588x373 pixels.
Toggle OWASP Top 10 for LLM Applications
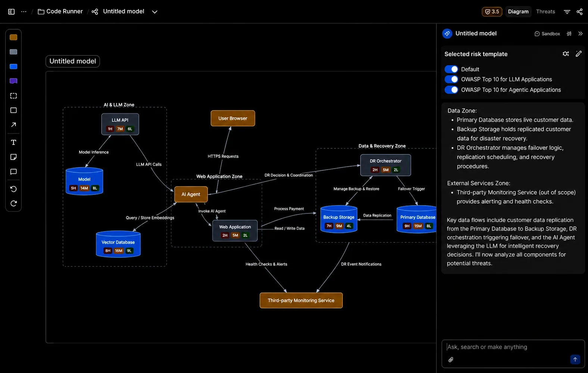451,79
